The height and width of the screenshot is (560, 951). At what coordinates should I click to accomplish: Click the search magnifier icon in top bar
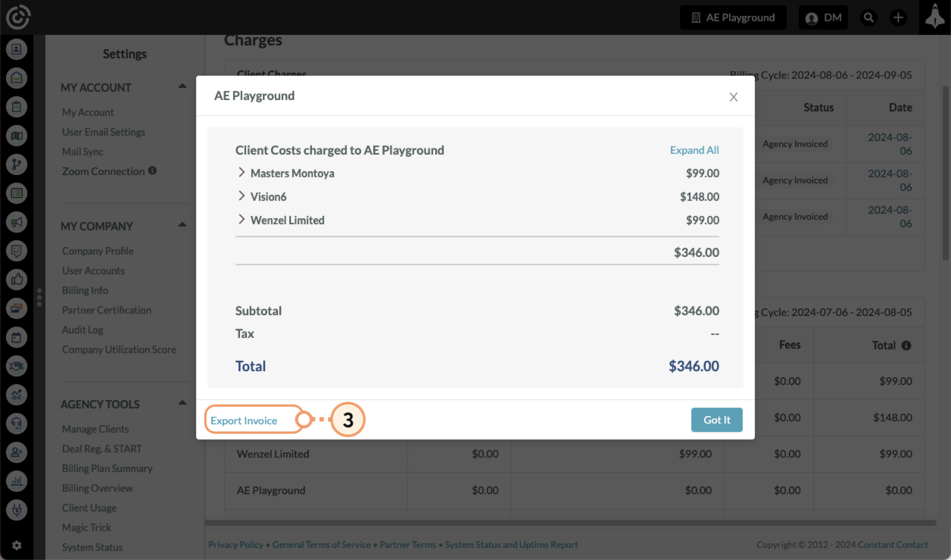pyautogui.click(x=868, y=18)
